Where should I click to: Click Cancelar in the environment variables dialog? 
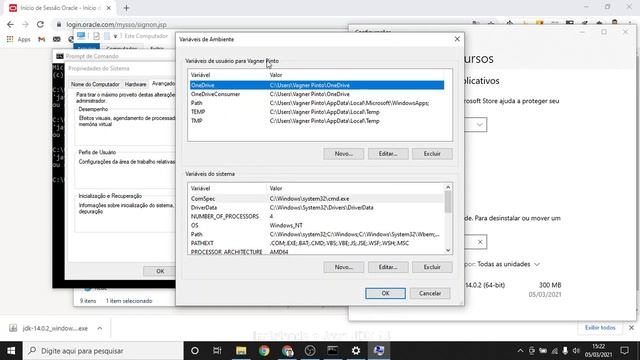[x=430, y=293]
